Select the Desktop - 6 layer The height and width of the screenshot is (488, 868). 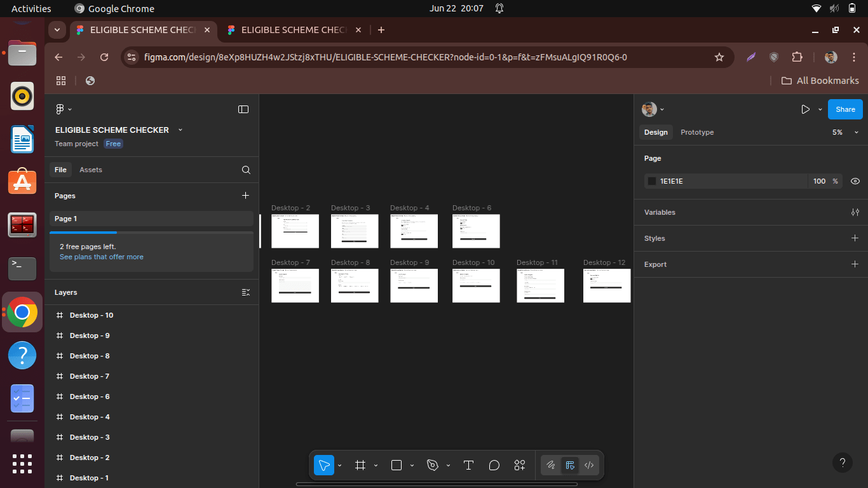[x=90, y=396]
